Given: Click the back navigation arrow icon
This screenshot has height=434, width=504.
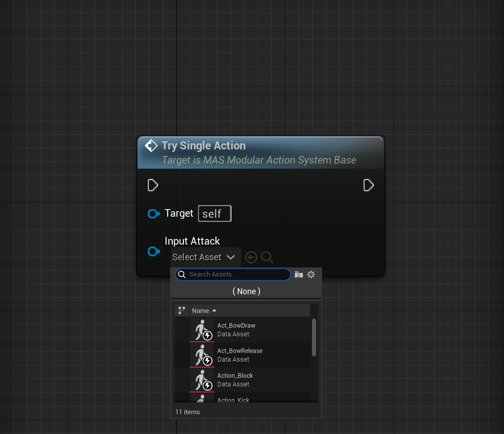Looking at the screenshot, I should click(x=251, y=257).
